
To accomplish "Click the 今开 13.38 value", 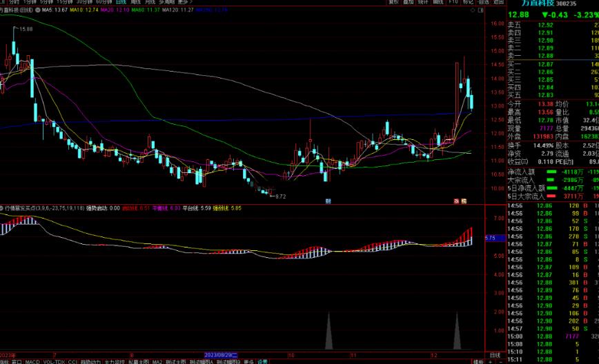I will click(545, 104).
